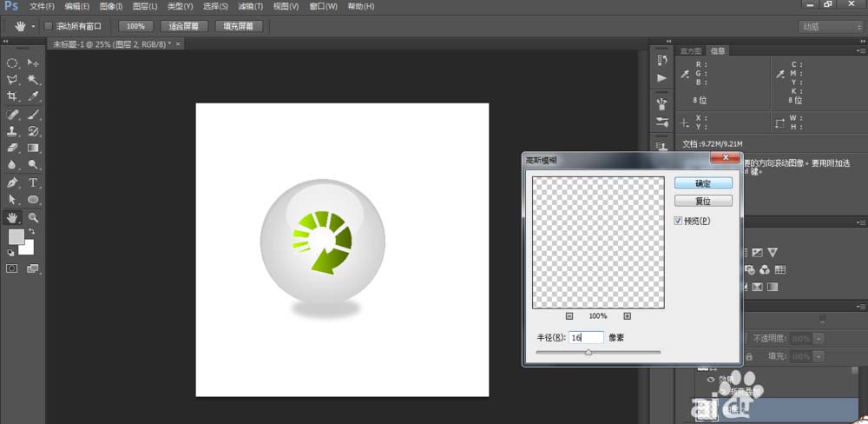This screenshot has height=424, width=868.
Task: Enable 滚动所有窗口 checkbox
Action: pos(49,26)
